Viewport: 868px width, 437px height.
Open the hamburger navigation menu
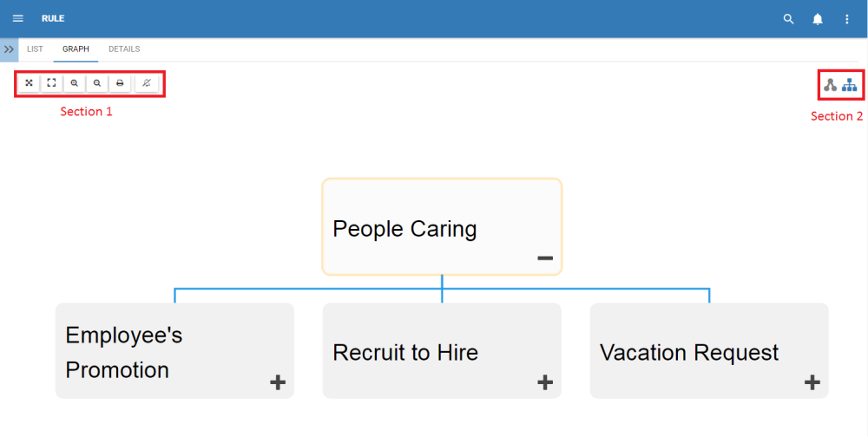click(17, 18)
